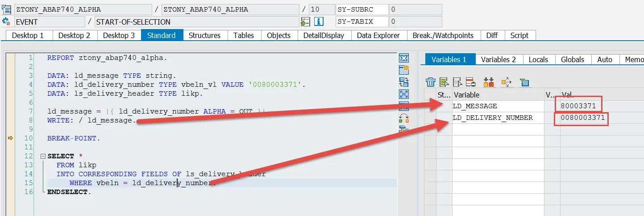Open the Script tab
Viewport: 644px width, 216px height.
coord(519,35)
